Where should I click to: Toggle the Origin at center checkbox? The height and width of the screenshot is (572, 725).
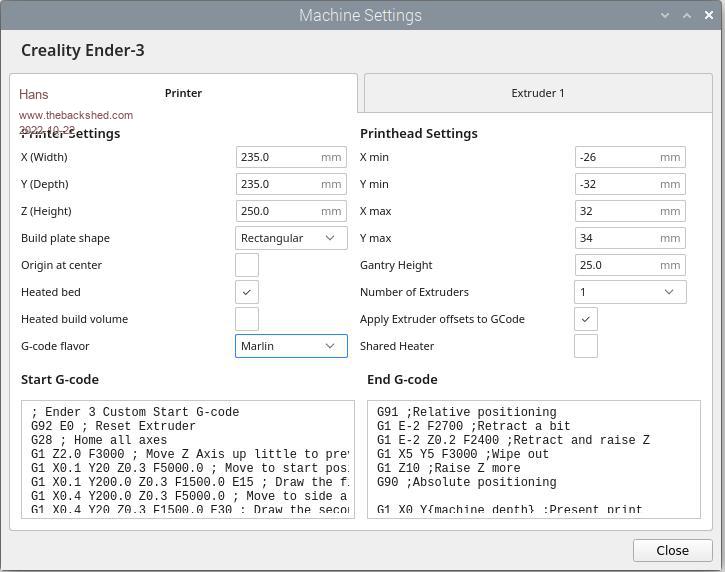pyautogui.click(x=247, y=265)
